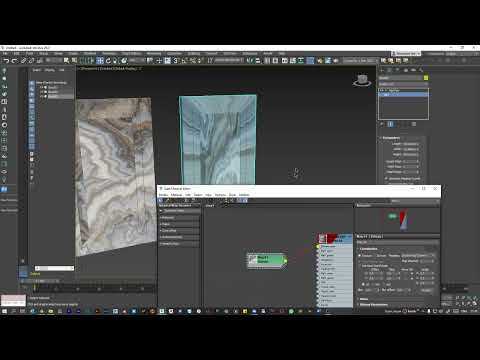
Task: Select the UV radio button in Coordinates
Action: coord(364,284)
